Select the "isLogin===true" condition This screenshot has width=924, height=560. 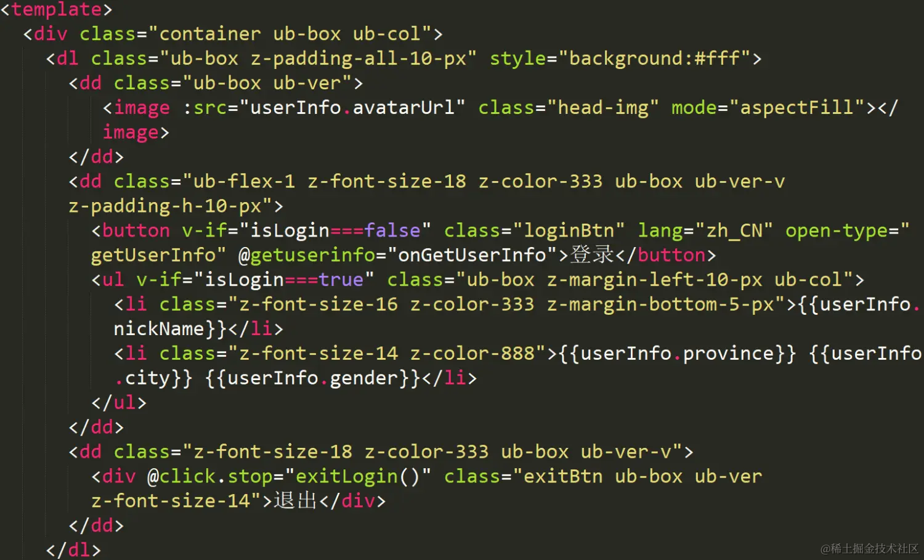[x=284, y=279]
